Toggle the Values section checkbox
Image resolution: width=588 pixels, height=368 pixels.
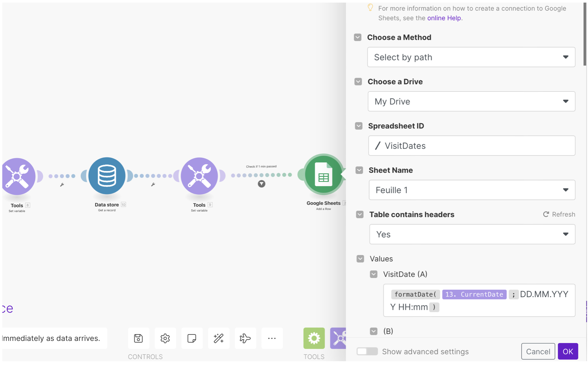point(360,259)
